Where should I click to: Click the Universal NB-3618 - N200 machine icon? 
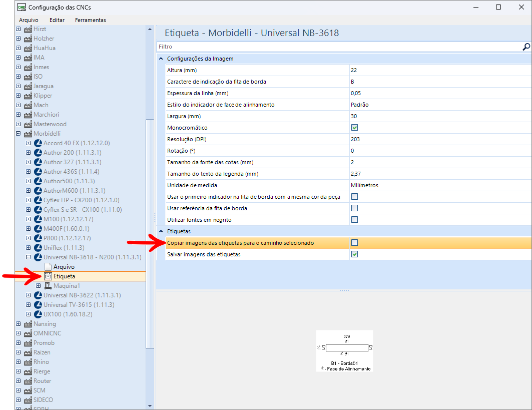pyautogui.click(x=38, y=257)
